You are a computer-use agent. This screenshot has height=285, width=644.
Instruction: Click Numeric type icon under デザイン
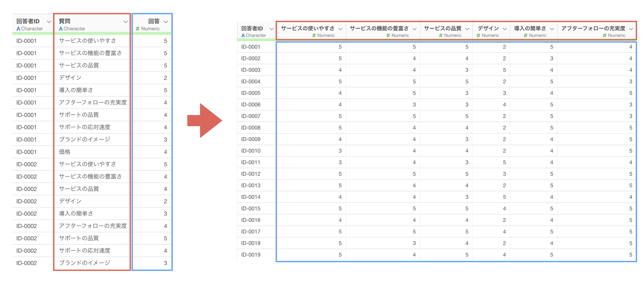tap(478, 36)
